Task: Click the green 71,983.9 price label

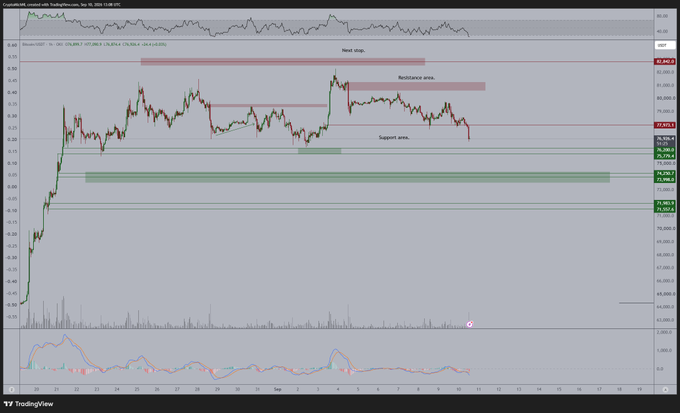Action: click(x=665, y=203)
